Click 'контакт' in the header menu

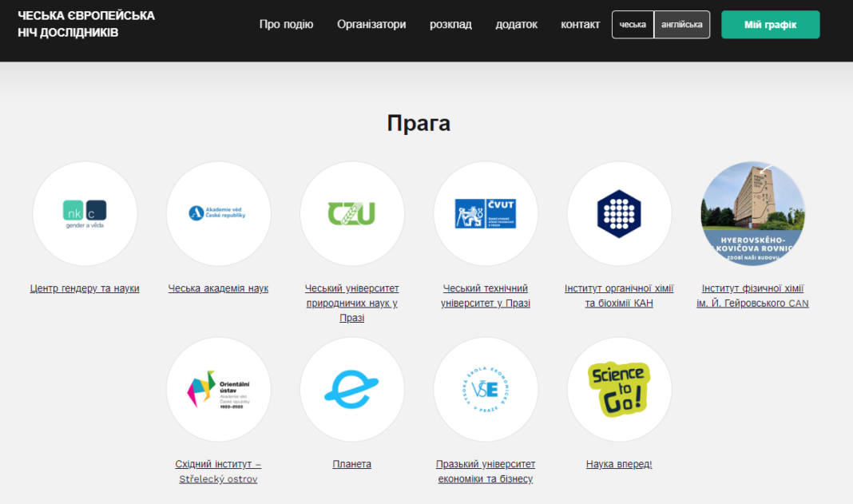point(580,25)
